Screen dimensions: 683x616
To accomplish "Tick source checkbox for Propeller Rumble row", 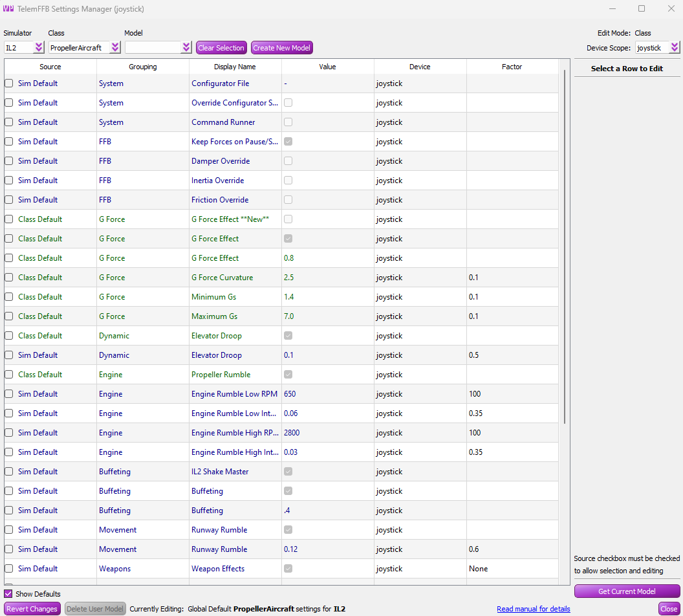I will [9, 375].
